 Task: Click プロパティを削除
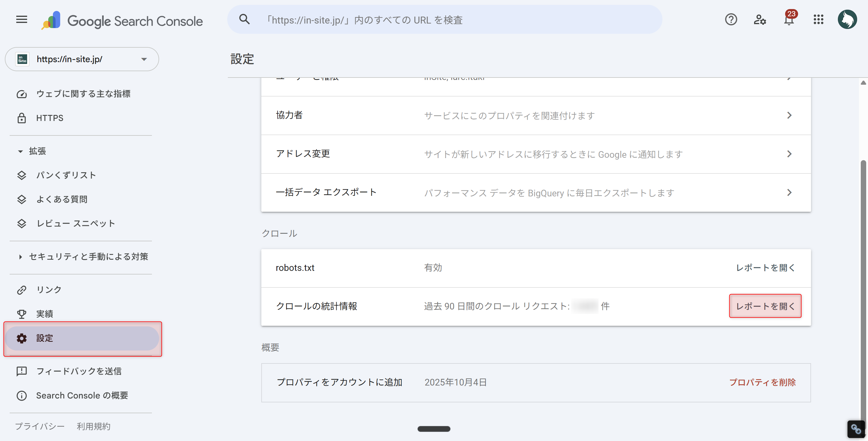(x=763, y=382)
